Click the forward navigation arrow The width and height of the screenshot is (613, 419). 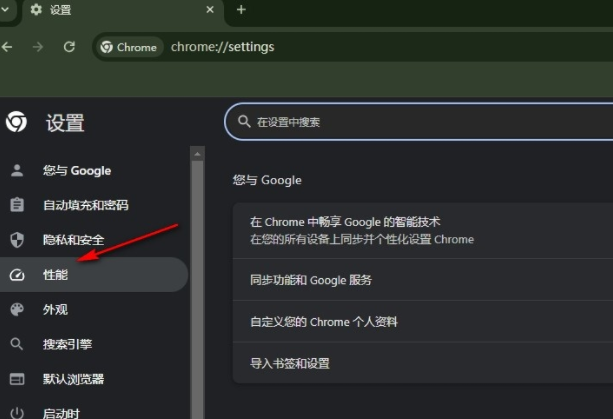pos(38,47)
